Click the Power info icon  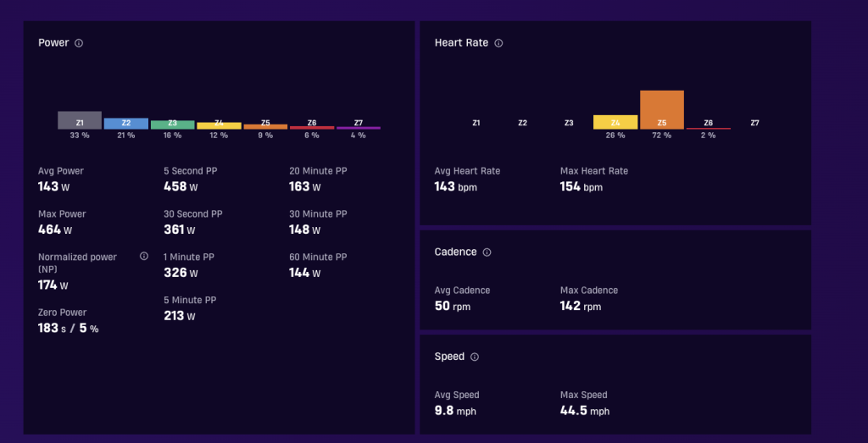pyautogui.click(x=79, y=43)
